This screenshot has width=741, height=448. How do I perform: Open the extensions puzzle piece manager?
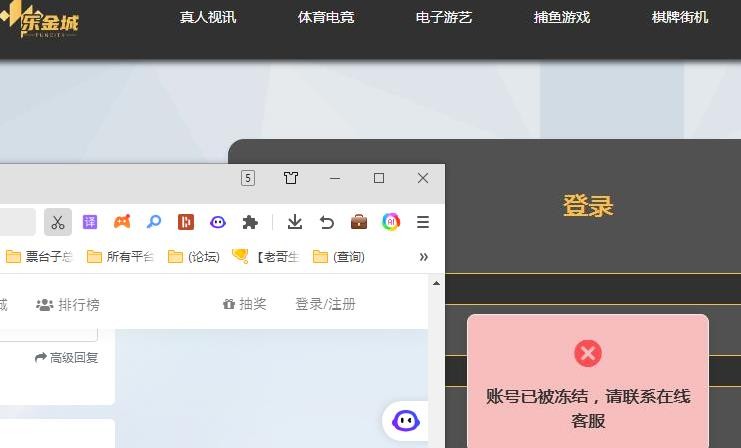tap(250, 222)
